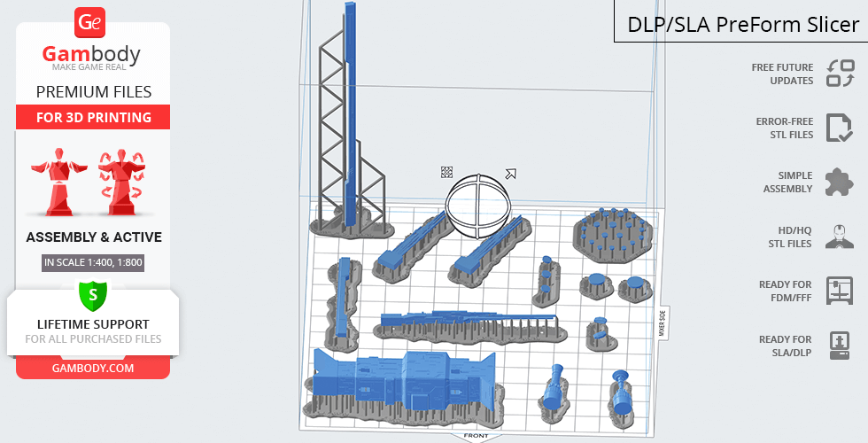Click the red Gambody Ge logo
Viewport: 868px width, 443px height.
coord(92,23)
